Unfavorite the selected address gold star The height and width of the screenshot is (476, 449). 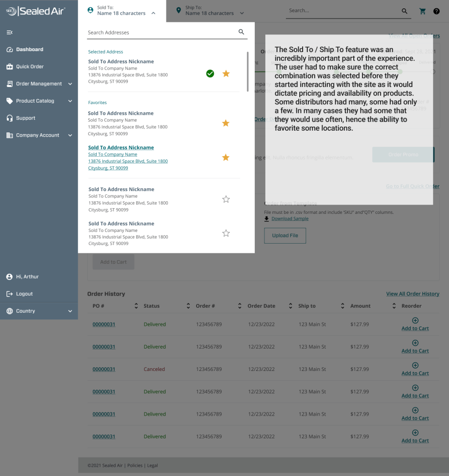pyautogui.click(x=226, y=73)
